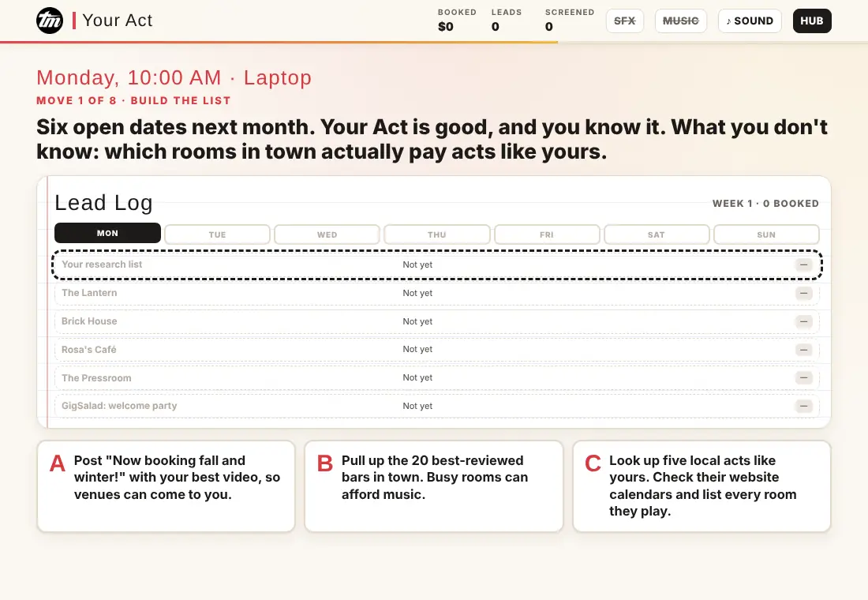Click the dash icon on The Lantern row
Screen dimensions: 868x600
point(803,293)
